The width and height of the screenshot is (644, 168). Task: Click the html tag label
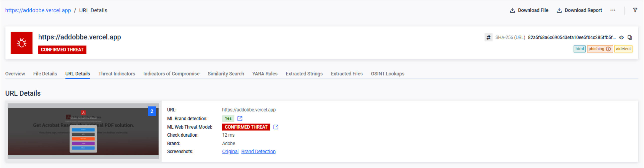tap(579, 49)
